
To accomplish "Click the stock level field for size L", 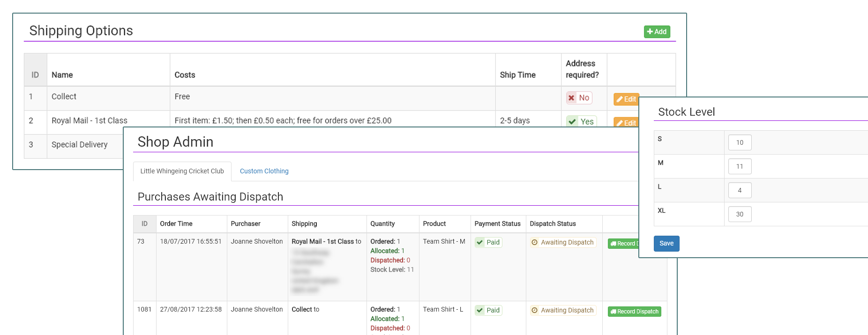I will pyautogui.click(x=740, y=191).
